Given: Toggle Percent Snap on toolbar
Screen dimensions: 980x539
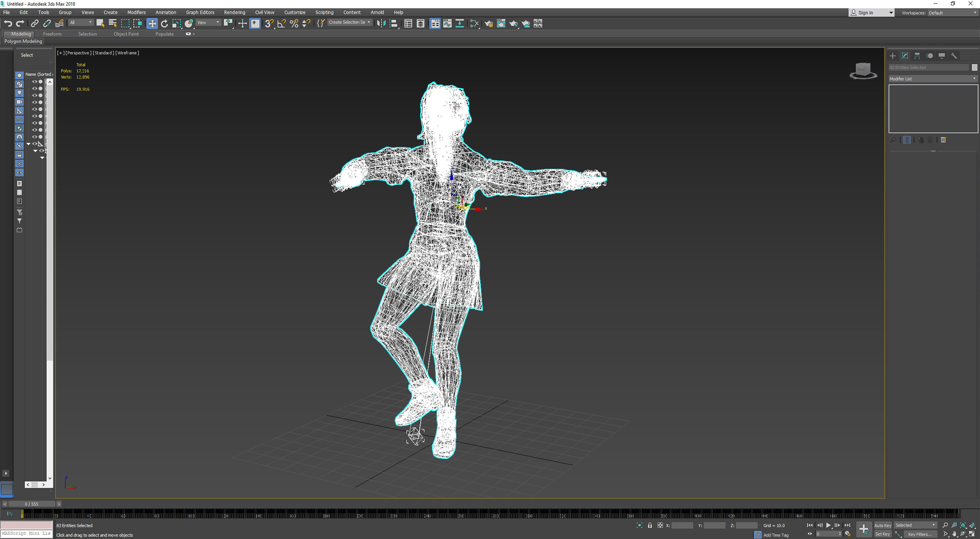Looking at the screenshot, I should tap(294, 23).
